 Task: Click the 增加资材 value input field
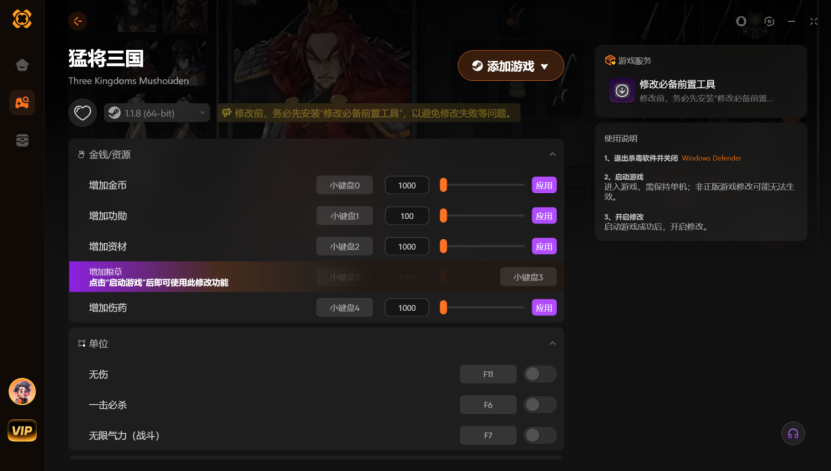pos(407,246)
